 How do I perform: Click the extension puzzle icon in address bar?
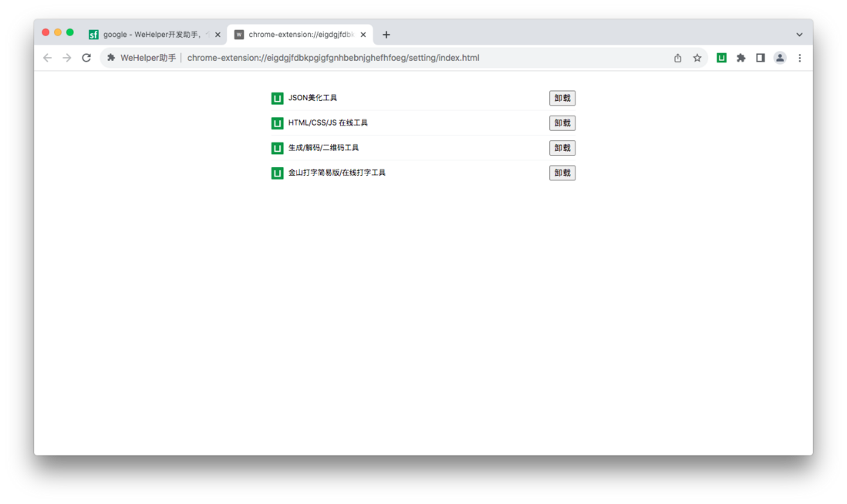coord(111,58)
